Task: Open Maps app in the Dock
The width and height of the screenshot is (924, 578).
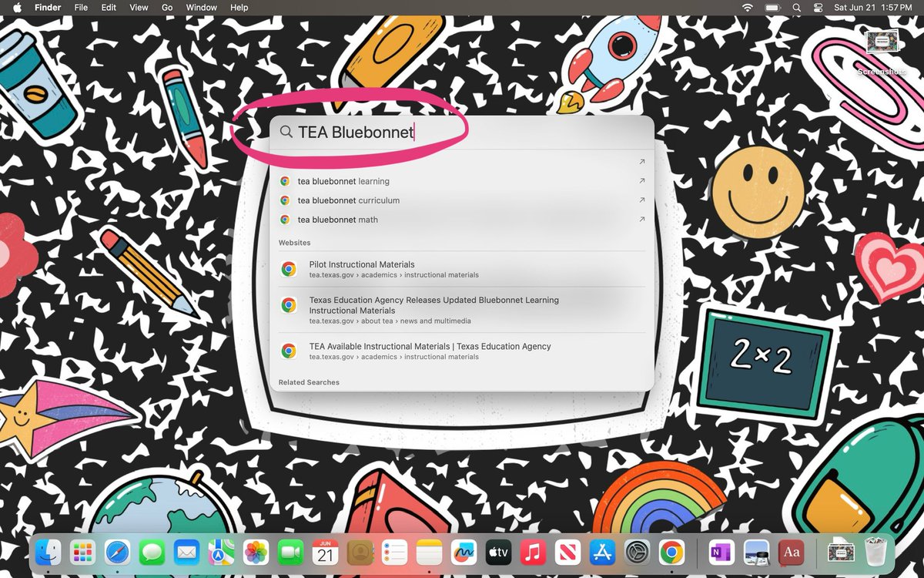Action: (221, 552)
